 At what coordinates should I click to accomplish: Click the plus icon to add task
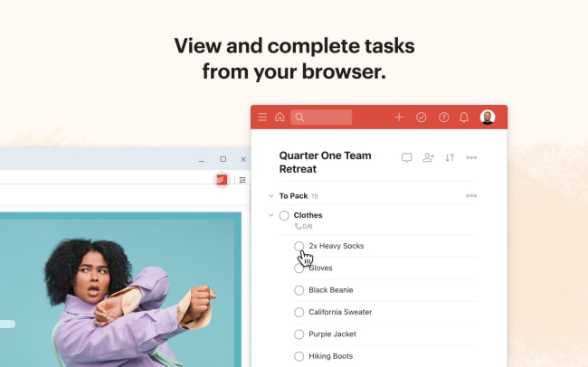coord(399,118)
